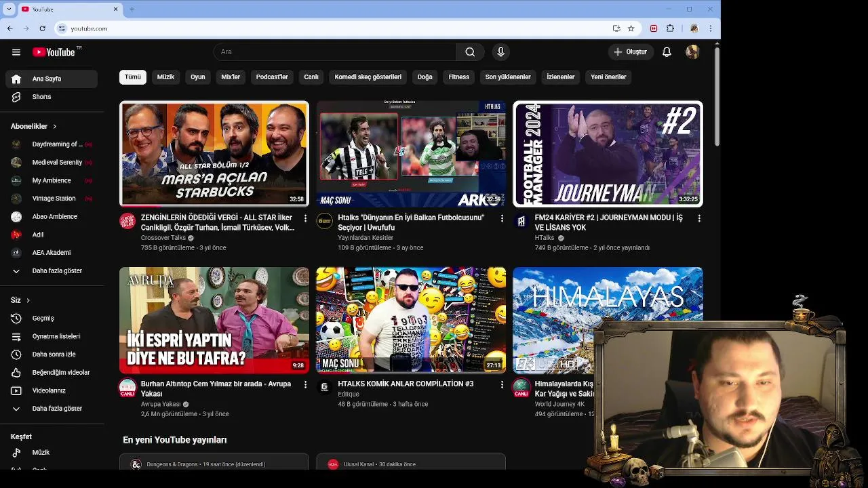Open Vintage Station channel
Image resolution: width=868 pixels, height=488 pixels.
pyautogui.click(x=52, y=199)
